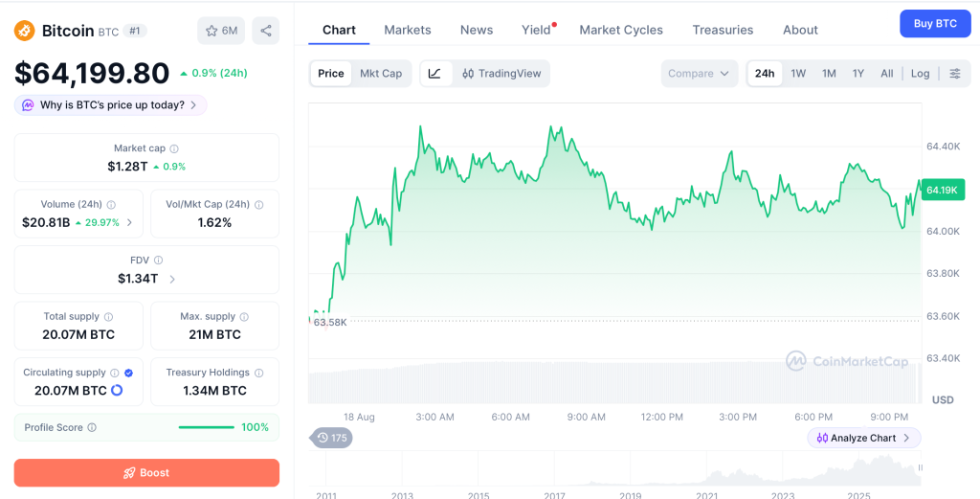This screenshot has height=499, width=980.
Task: Switch chart to Mkt Cap view
Action: (381, 73)
